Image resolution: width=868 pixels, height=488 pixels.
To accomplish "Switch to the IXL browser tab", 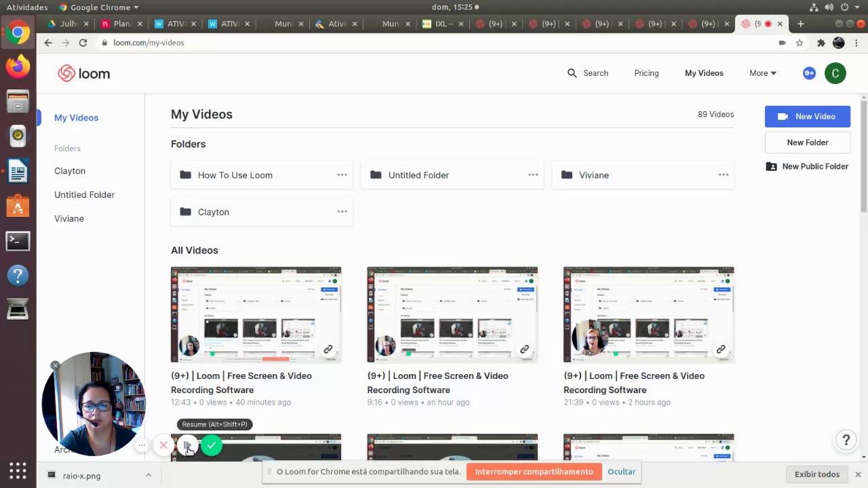I will tap(443, 24).
